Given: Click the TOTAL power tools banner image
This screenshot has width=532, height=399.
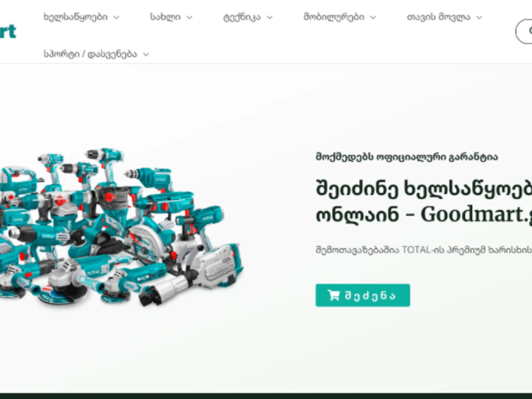Looking at the screenshot, I should [x=120, y=227].
